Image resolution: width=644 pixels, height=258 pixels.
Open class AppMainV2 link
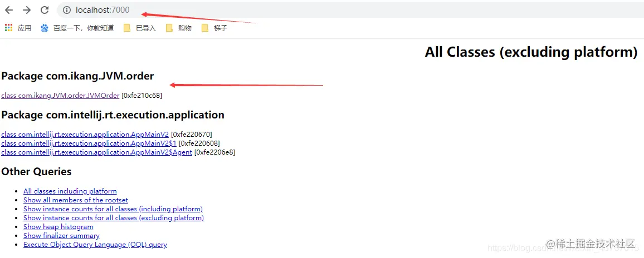coord(85,135)
